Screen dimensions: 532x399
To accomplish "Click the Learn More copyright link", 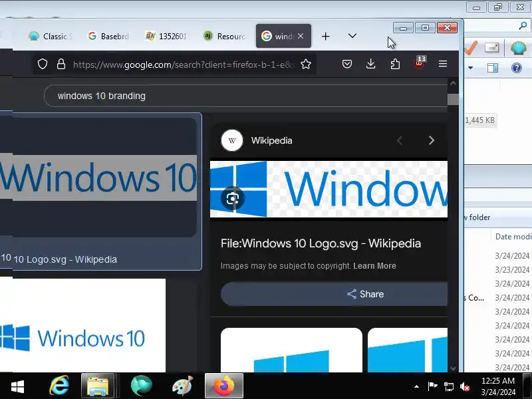I will (374, 265).
